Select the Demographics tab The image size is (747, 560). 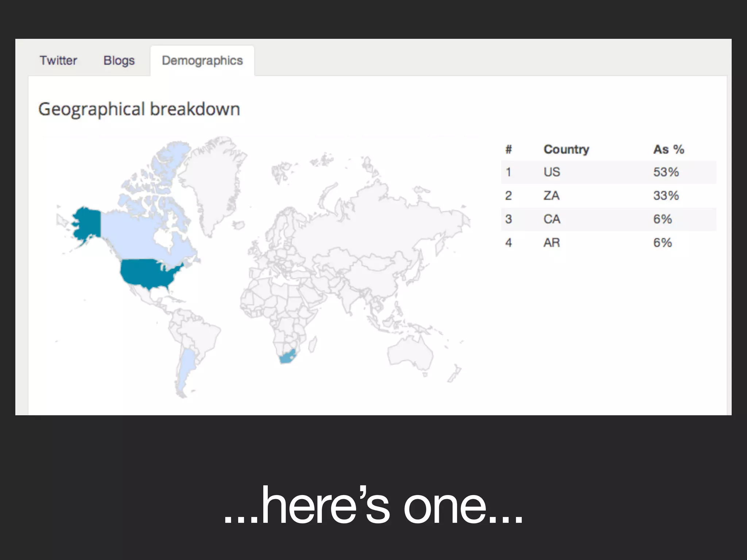tap(202, 61)
